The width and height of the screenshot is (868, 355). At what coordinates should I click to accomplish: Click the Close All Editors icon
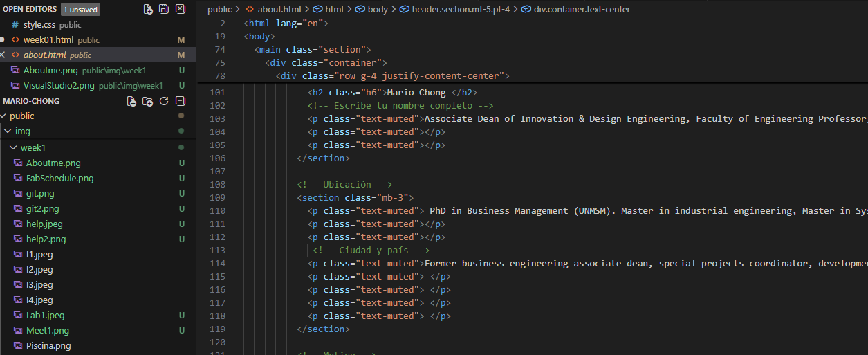pos(180,9)
